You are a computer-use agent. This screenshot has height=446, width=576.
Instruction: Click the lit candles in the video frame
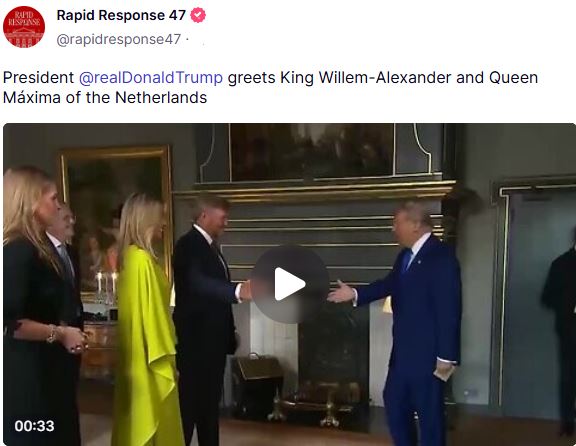pyautogui.click(x=107, y=282)
